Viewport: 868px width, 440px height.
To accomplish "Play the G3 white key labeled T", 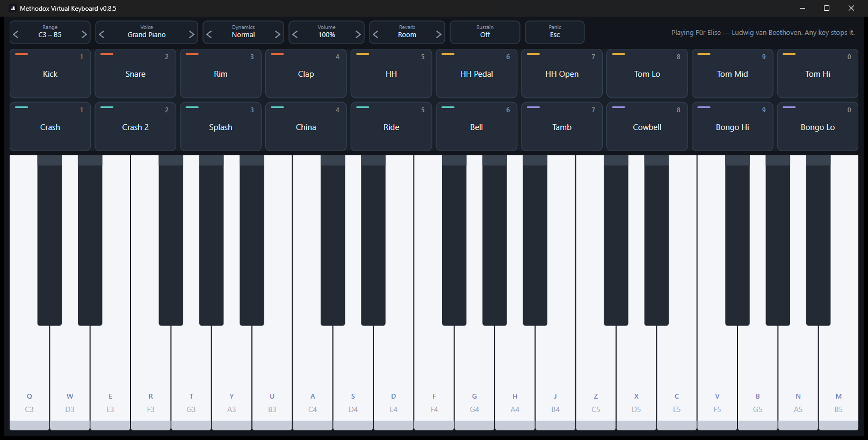I will 191,376.
